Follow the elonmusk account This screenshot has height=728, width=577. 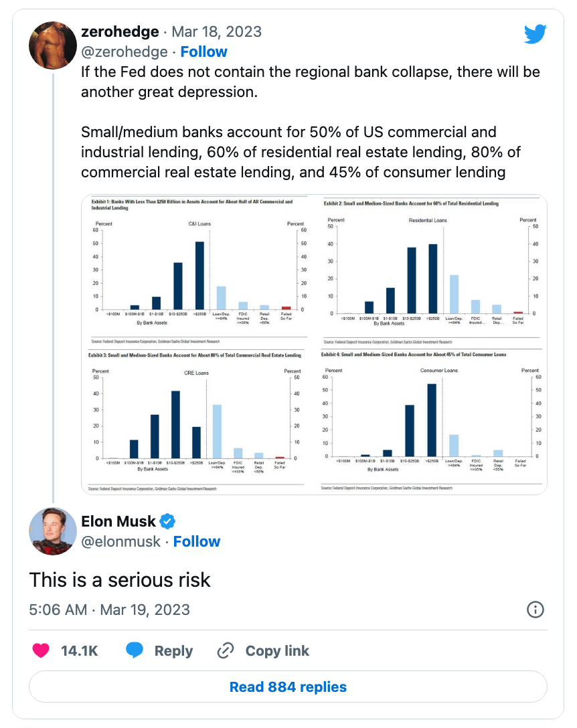pyautogui.click(x=196, y=541)
